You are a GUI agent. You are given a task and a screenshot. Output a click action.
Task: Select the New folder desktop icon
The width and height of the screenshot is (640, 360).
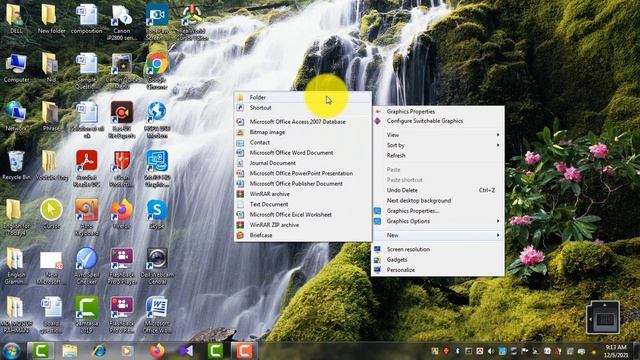click(51, 18)
